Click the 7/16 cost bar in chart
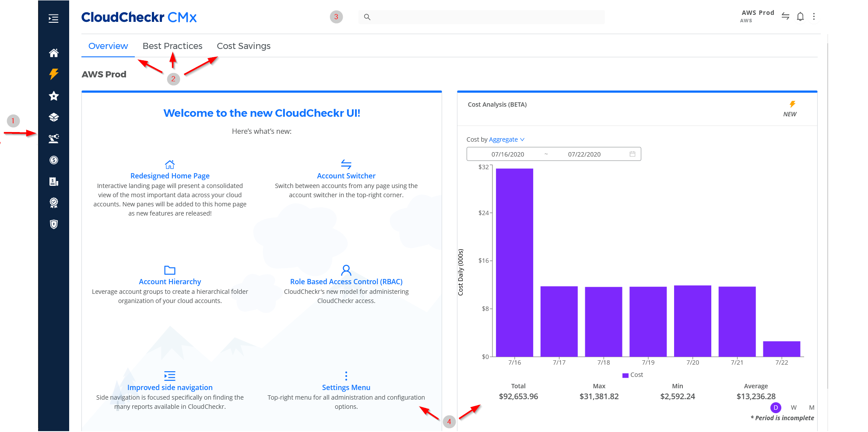 (515, 262)
